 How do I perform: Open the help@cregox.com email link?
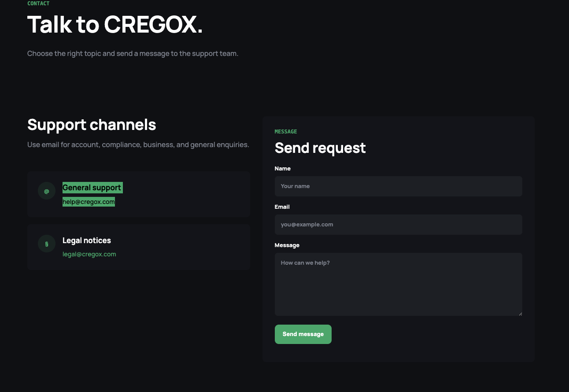tap(89, 202)
